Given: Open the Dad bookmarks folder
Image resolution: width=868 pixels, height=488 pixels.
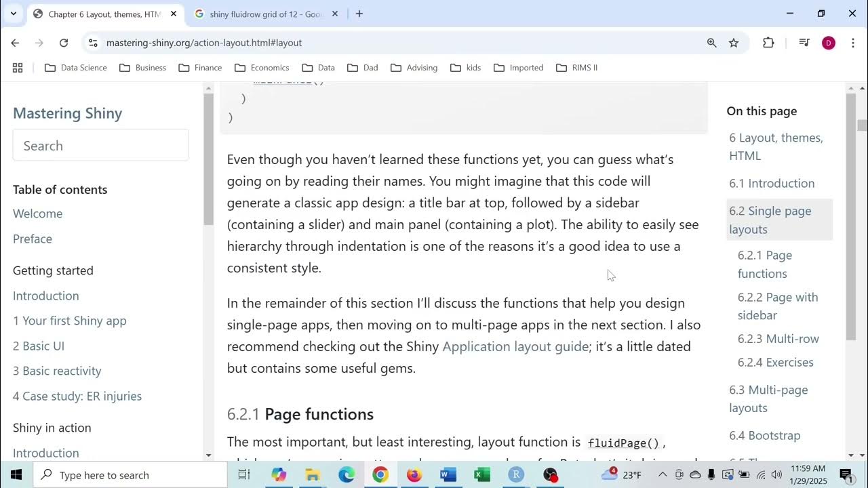Looking at the screenshot, I should 363,68.
